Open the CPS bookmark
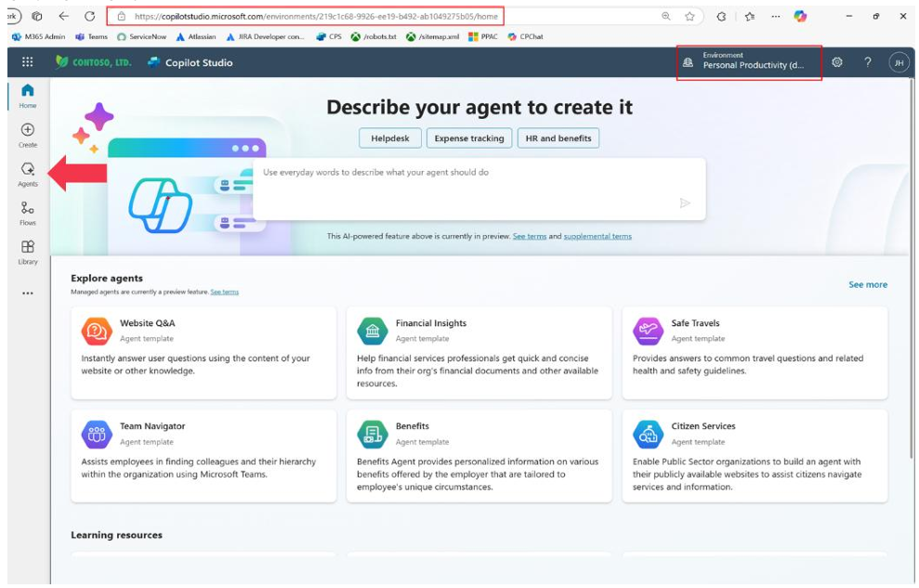Screen dimensions: 919x588 point(329,36)
